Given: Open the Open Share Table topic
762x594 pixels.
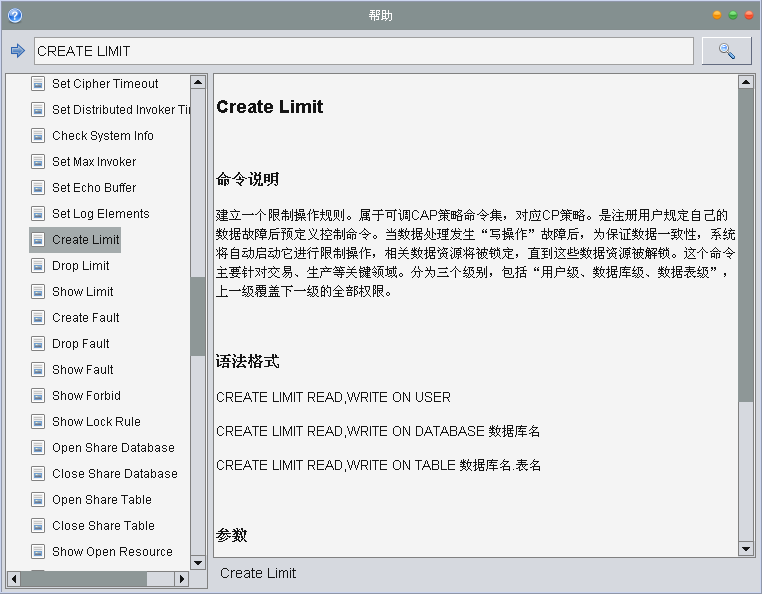Looking at the screenshot, I should 102,500.
